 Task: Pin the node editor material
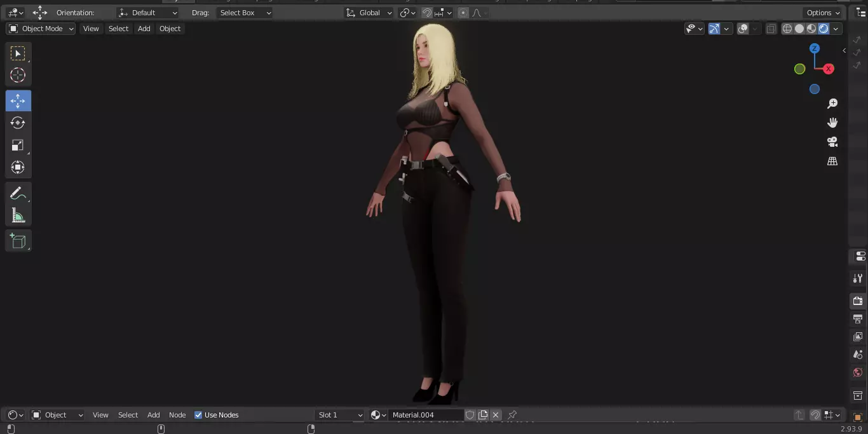coord(512,415)
